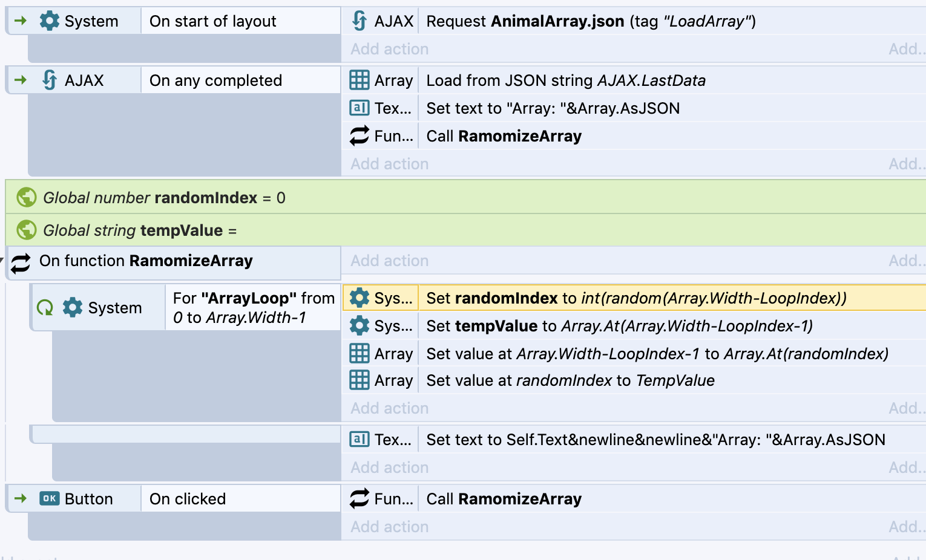Click the green loop icon in the For ArrayLoop condition
926x560 pixels.
tap(45, 308)
